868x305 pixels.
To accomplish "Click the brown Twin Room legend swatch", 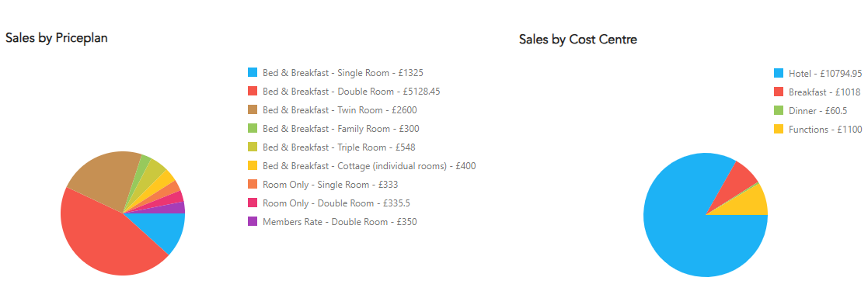I will point(253,110).
